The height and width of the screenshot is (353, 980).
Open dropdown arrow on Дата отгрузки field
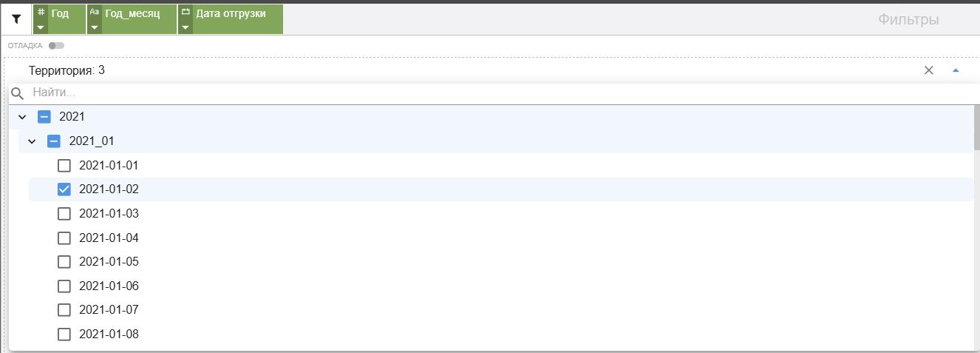click(x=185, y=27)
